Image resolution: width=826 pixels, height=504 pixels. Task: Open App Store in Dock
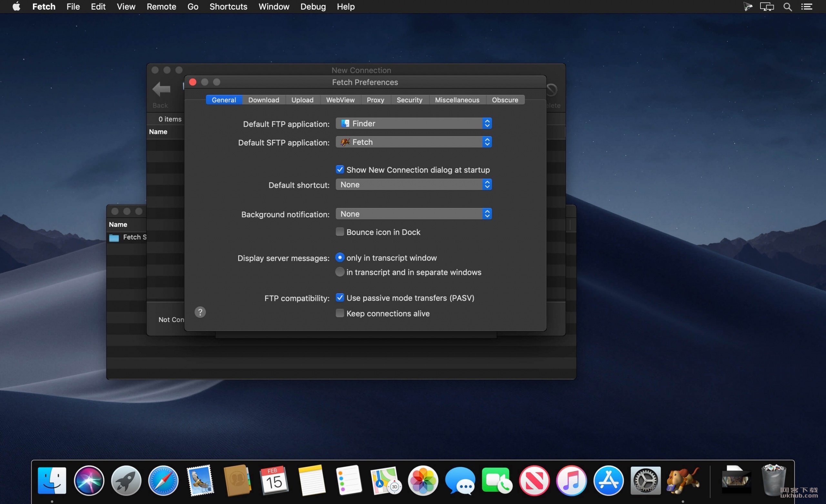[609, 480]
